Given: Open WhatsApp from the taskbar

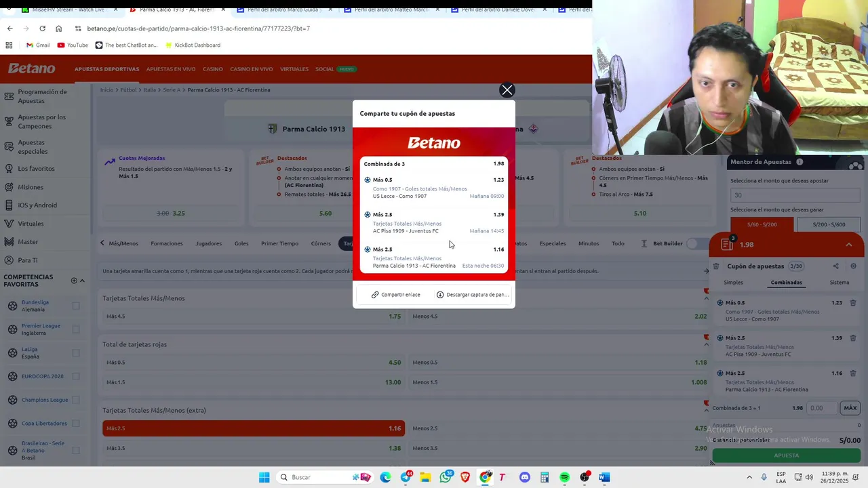Looking at the screenshot, I should 446,477.
